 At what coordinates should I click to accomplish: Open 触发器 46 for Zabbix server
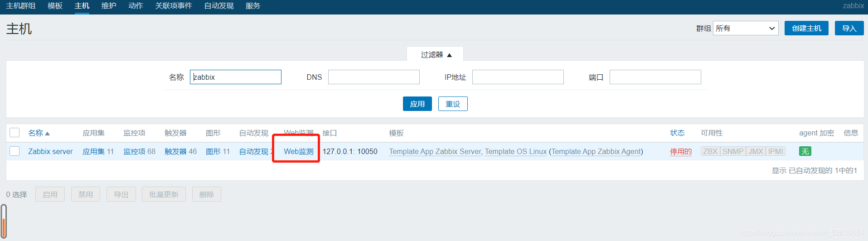(175, 151)
